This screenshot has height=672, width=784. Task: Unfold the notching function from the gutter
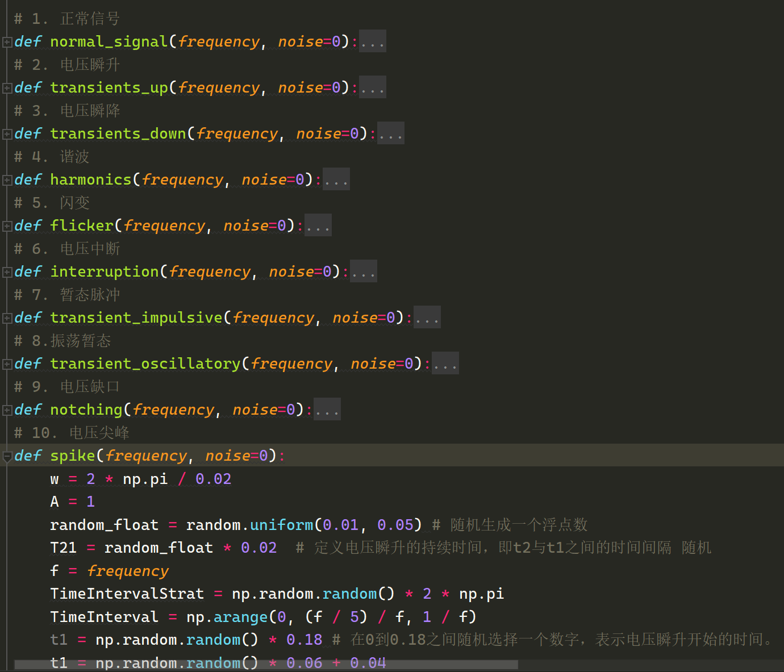7,410
